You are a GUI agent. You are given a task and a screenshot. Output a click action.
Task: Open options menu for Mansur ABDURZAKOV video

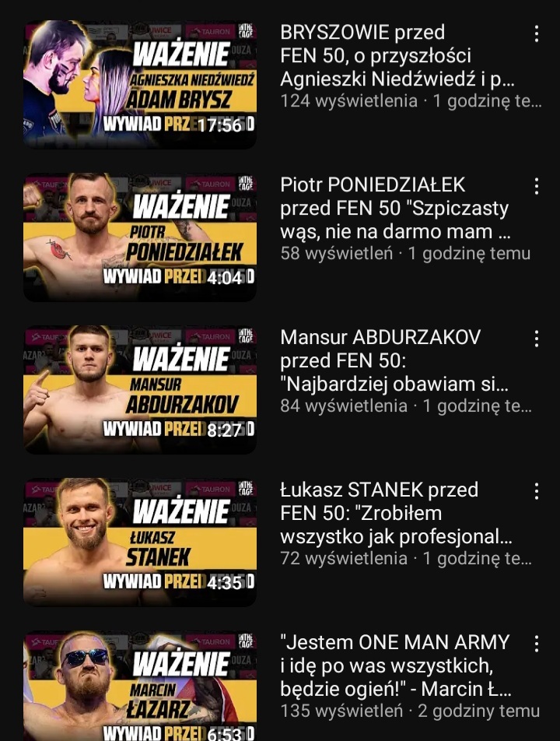[x=537, y=339]
